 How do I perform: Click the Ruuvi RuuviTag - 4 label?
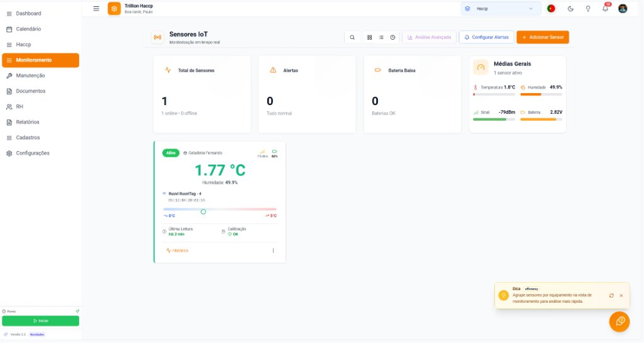point(185,193)
